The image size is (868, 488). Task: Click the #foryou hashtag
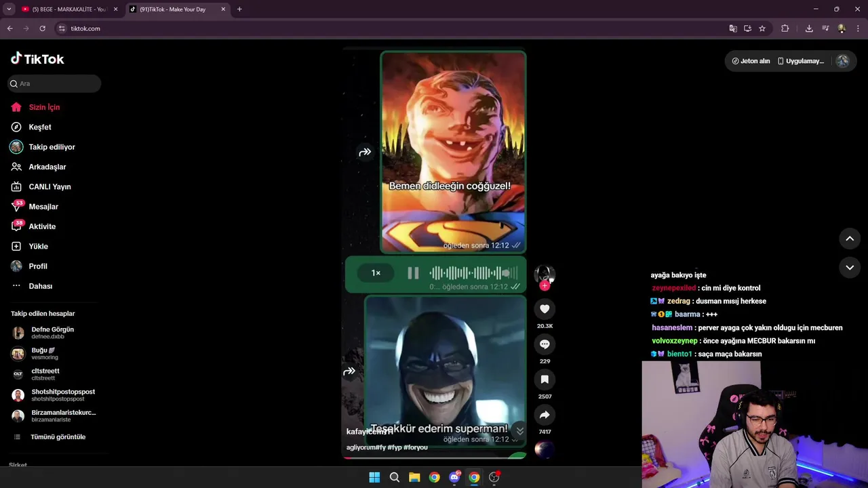416,447
